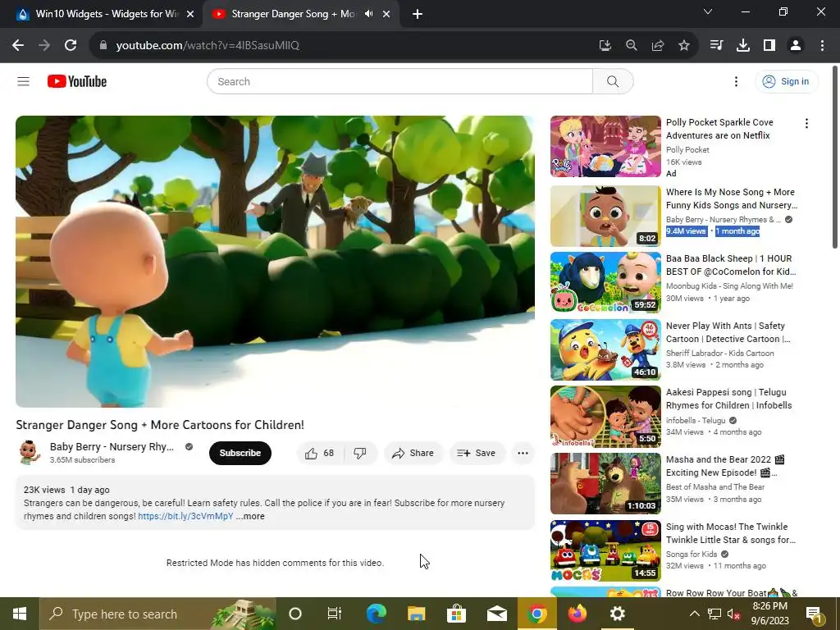The width and height of the screenshot is (840, 630).
Task: Open Firefox from taskbar
Action: [x=577, y=614]
